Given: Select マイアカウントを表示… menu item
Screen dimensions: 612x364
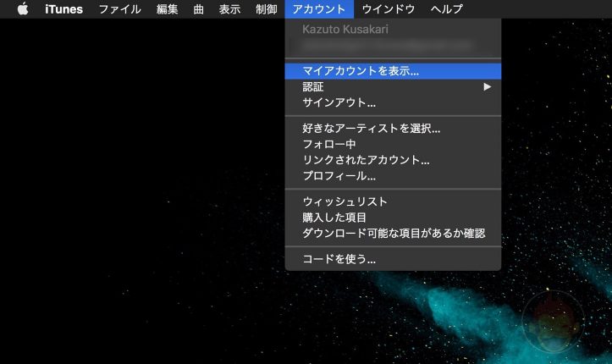Looking at the screenshot, I should pos(393,71).
